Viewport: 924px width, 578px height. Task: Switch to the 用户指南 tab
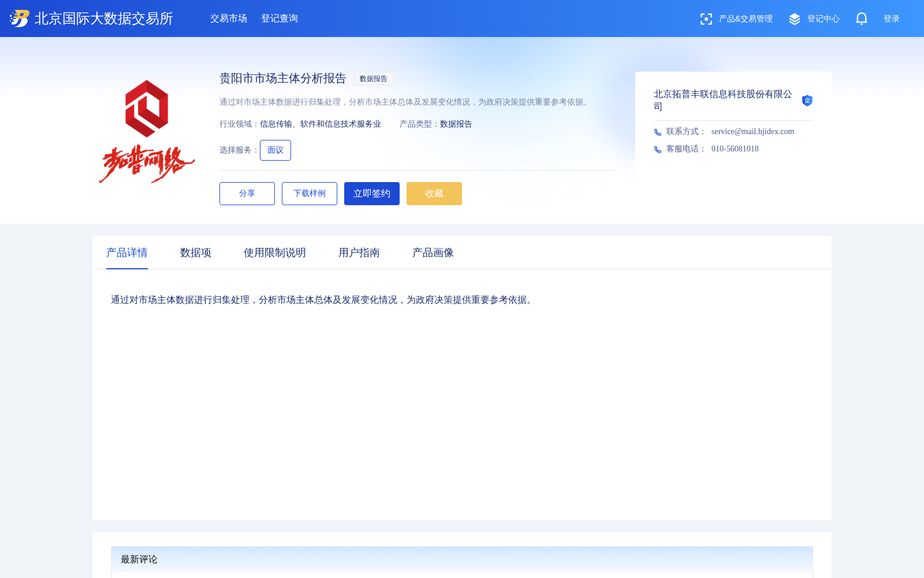click(359, 253)
